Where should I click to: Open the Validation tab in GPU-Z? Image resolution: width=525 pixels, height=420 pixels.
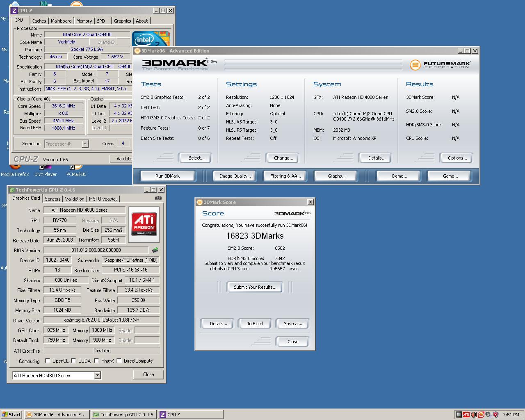click(x=75, y=199)
